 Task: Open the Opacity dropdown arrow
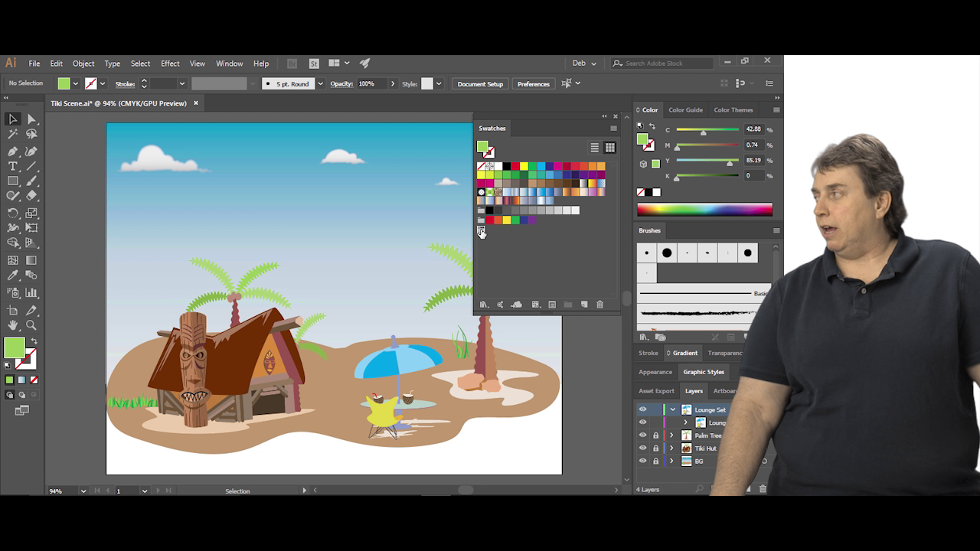coord(393,83)
